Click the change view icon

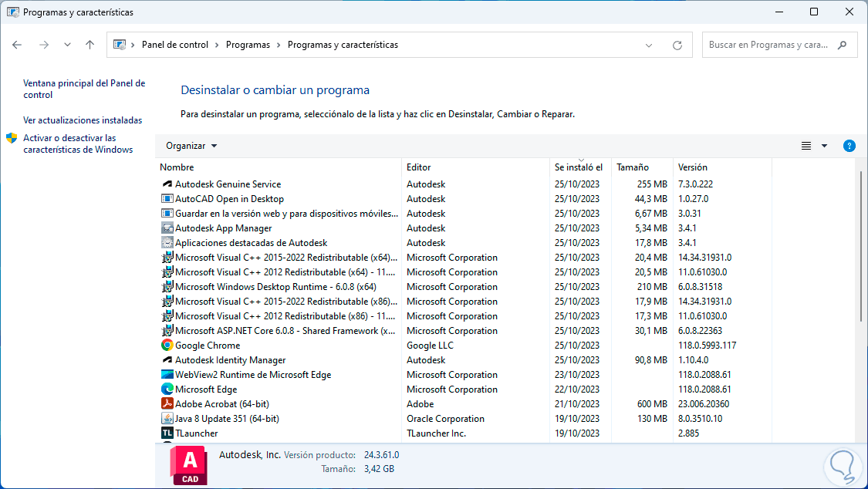tap(806, 146)
